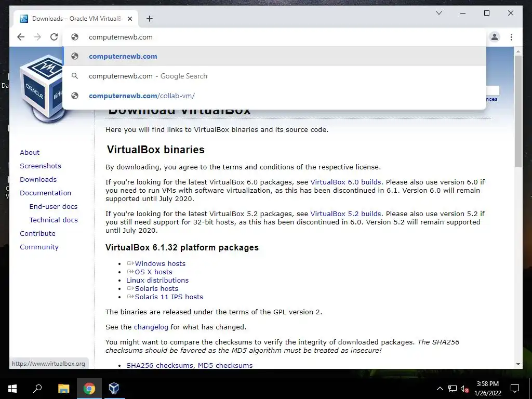Image resolution: width=532 pixels, height=399 pixels.
Task: Open the notification center icon
Action: 515,389
